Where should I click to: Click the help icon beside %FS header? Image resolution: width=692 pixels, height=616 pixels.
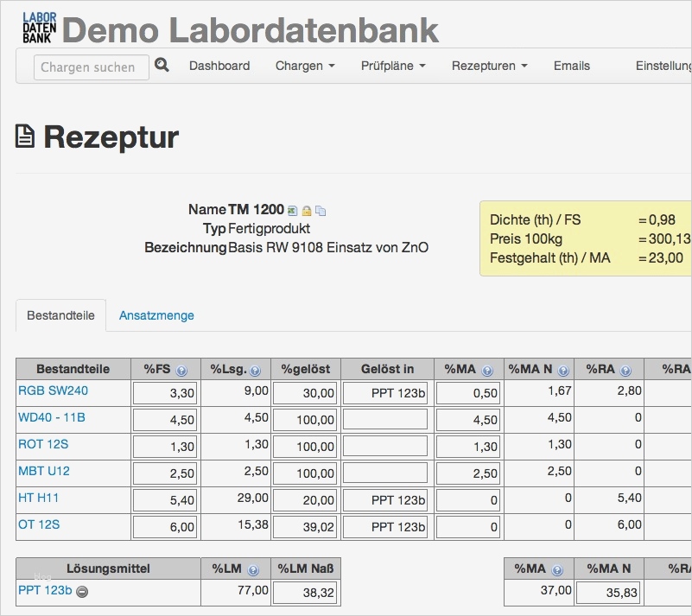tap(181, 371)
